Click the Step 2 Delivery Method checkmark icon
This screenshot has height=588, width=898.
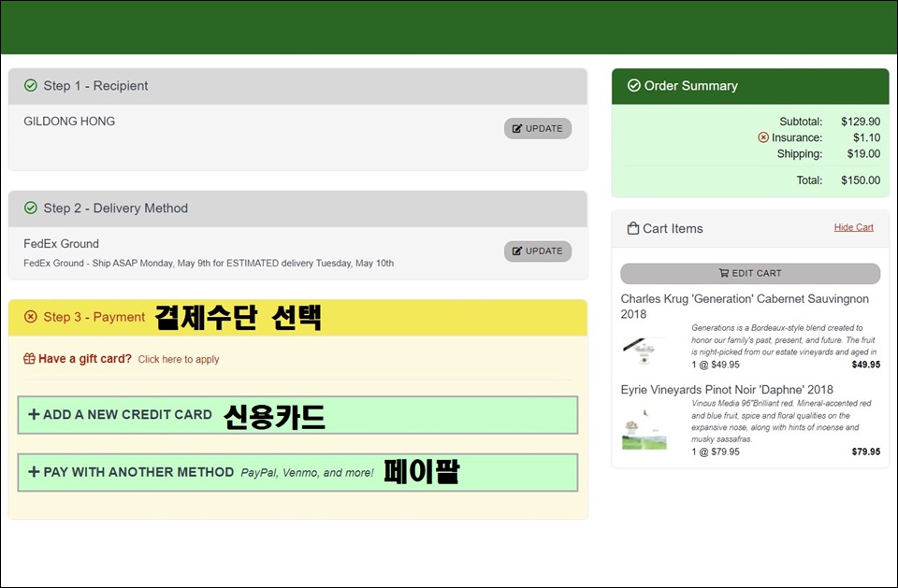[x=31, y=208]
